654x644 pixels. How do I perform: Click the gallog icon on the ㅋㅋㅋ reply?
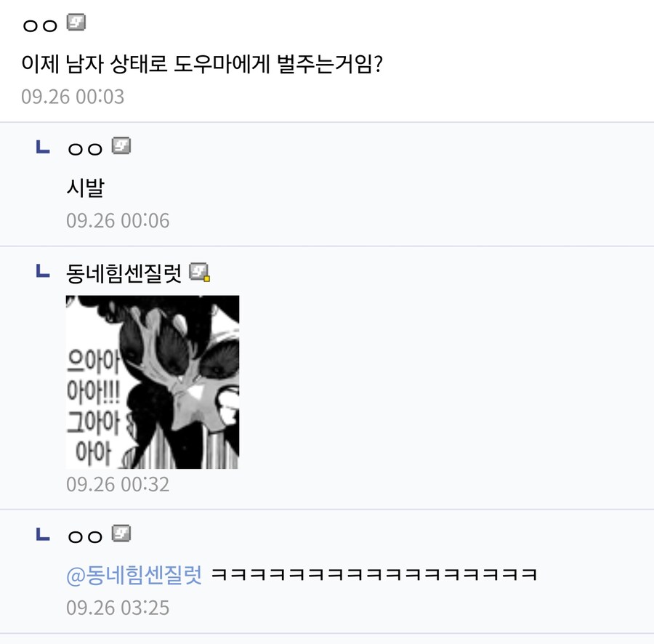tap(121, 535)
